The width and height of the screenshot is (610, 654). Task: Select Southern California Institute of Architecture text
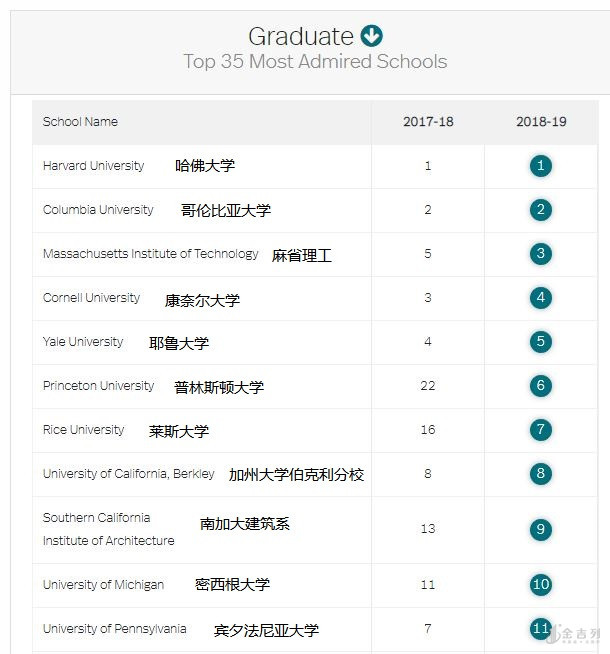[108, 529]
